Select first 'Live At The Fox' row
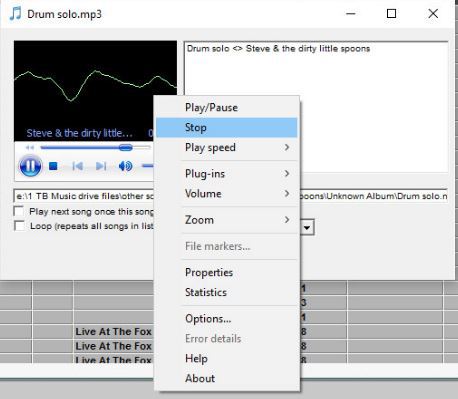This screenshot has width=458, height=399. pyautogui.click(x=113, y=332)
